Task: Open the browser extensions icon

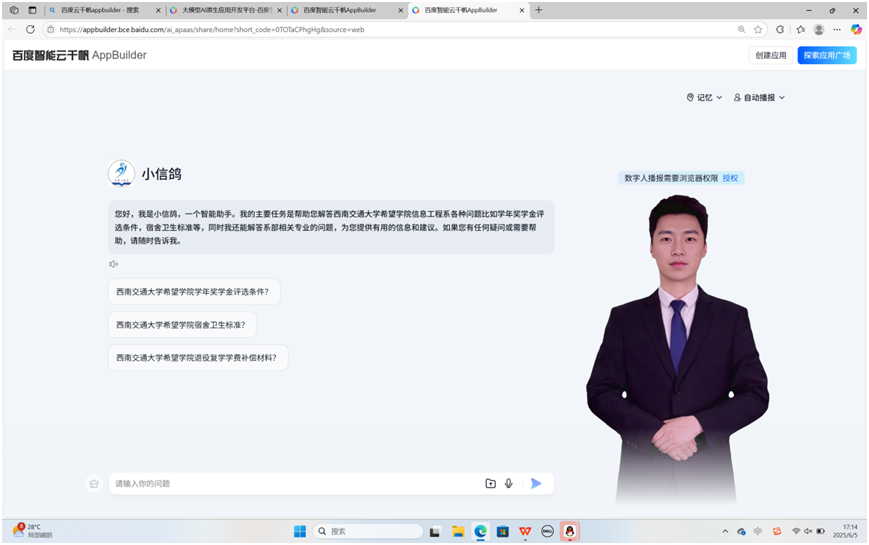Action: click(x=780, y=29)
